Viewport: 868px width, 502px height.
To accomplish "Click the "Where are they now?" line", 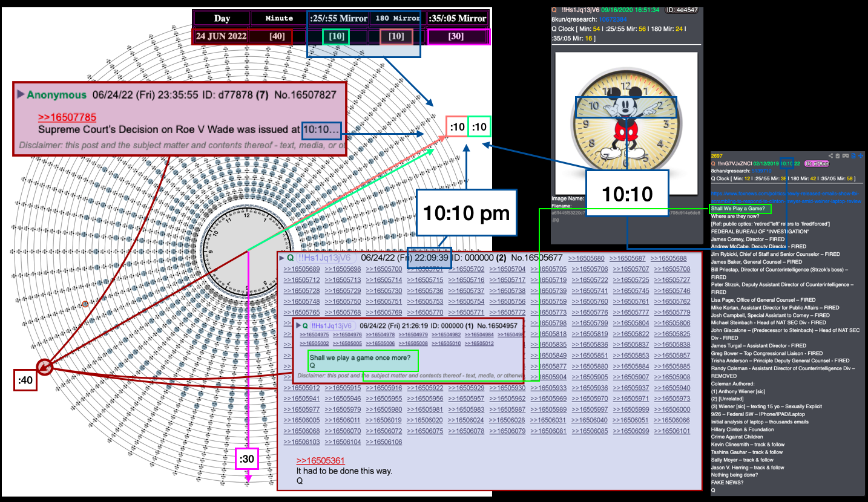I will click(x=735, y=216).
